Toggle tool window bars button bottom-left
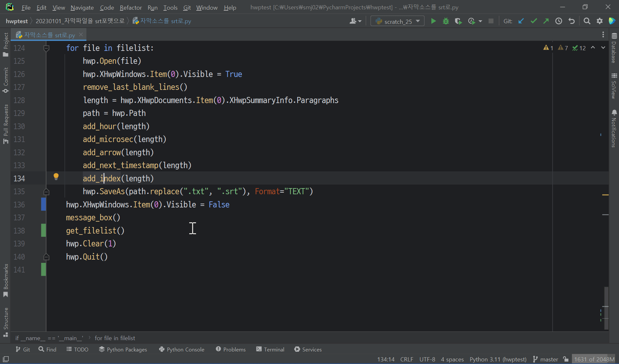 (6, 359)
